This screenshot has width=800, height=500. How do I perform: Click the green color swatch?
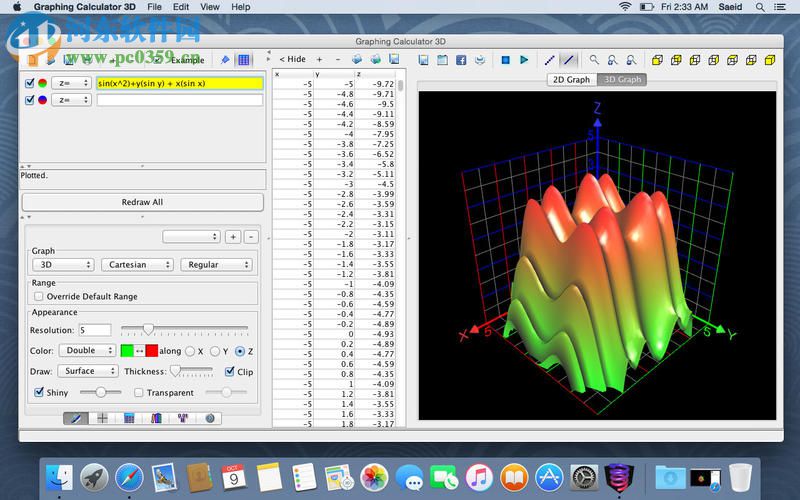(x=127, y=351)
